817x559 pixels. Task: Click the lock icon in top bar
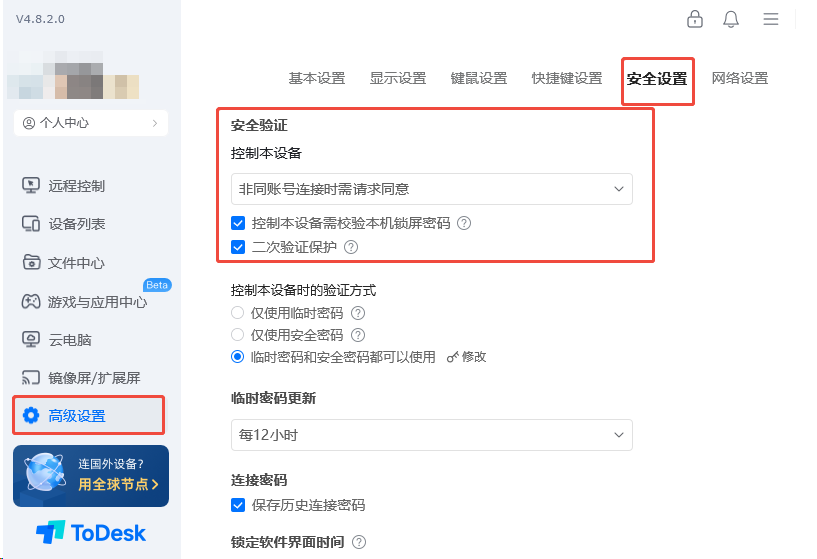(695, 19)
